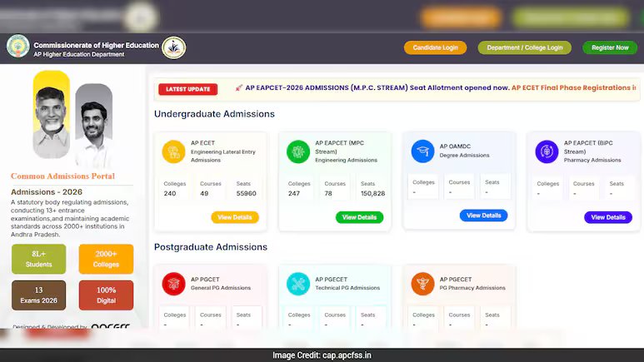Screen dimensions: 644x362
Task: Click the orange PG Pharmacy admissions icon
Action: tap(422, 284)
